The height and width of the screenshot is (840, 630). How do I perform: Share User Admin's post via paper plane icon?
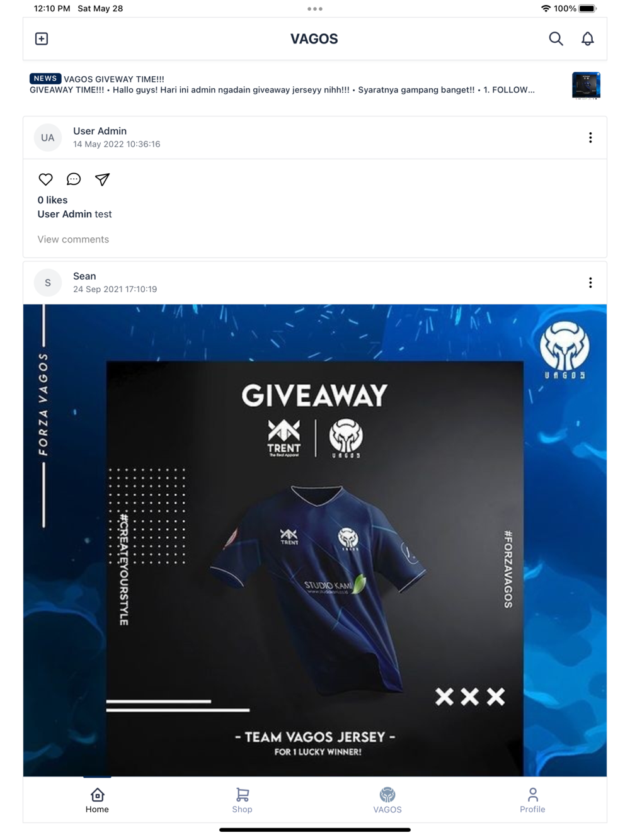click(x=102, y=179)
